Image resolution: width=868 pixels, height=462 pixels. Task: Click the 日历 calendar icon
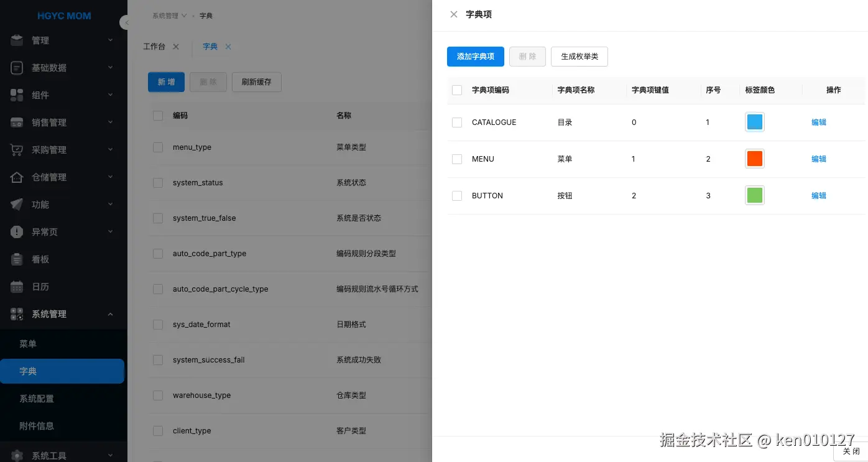tap(17, 287)
